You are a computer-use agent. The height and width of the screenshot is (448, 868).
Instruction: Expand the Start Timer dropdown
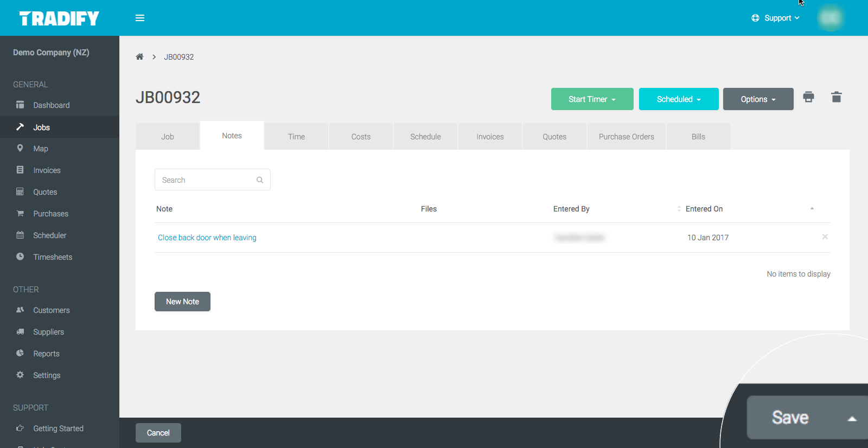(592, 99)
